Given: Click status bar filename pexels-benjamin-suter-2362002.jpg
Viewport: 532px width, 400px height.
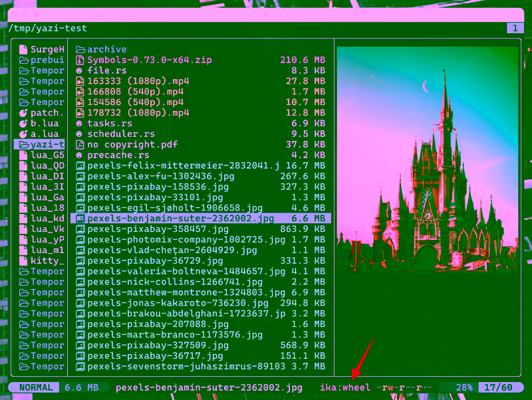Looking at the screenshot, I should pos(209,387).
